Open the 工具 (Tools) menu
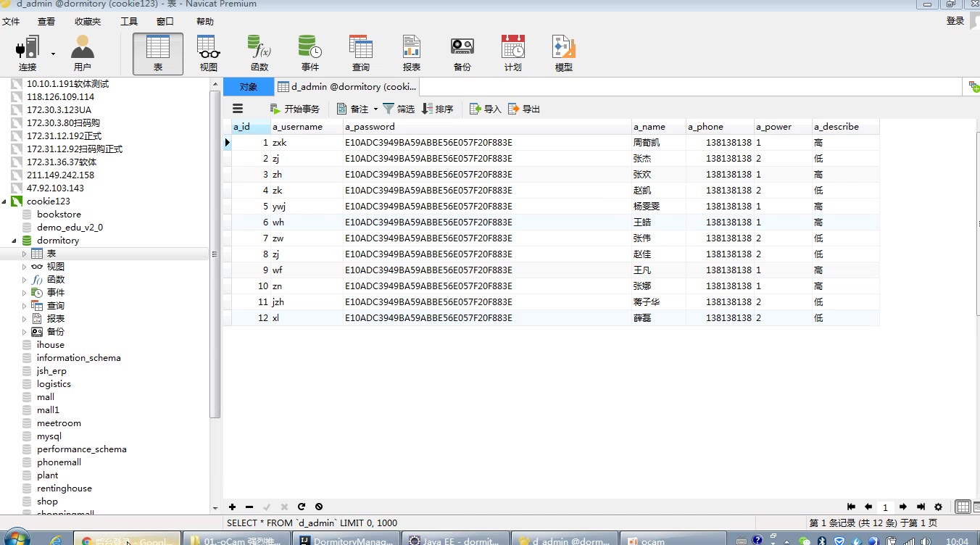Image resolution: width=980 pixels, height=545 pixels. tap(129, 22)
